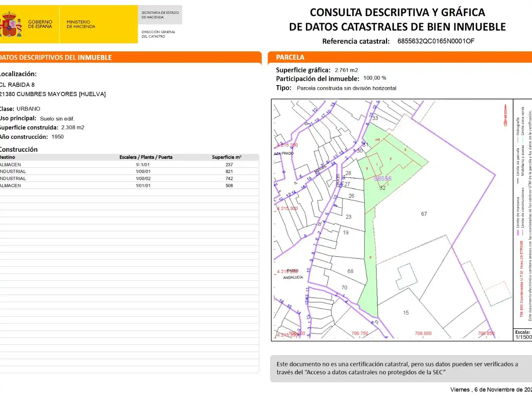This screenshot has width=532, height=399.
Task: Click surface cell value 742
Action: [x=229, y=179]
